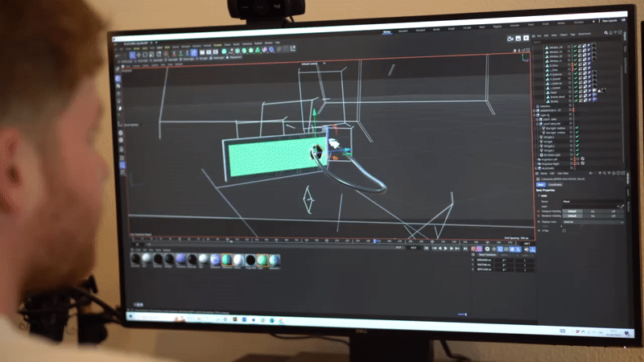Click the search magnifier in object manager
The image size is (644, 362).
(x=606, y=33)
